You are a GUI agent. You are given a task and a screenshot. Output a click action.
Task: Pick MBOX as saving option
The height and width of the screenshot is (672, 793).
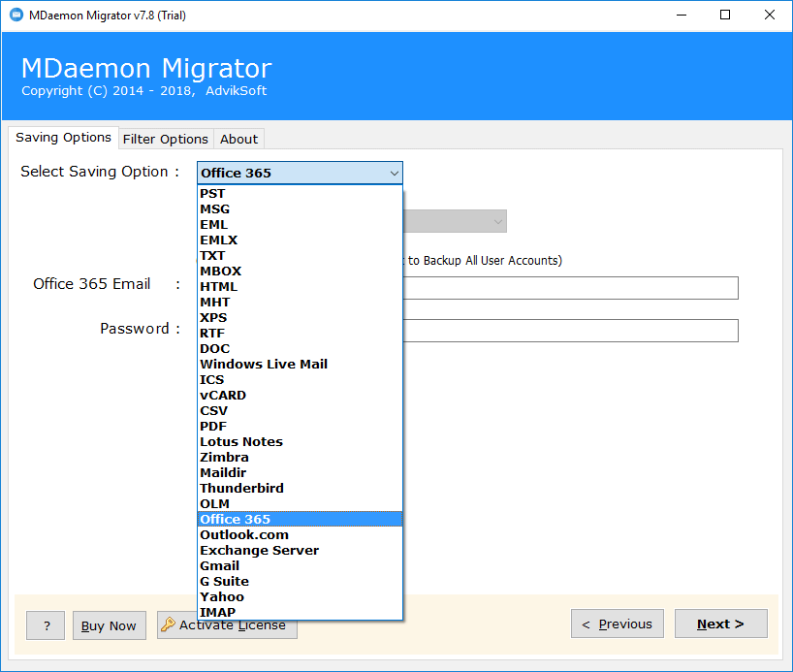(x=300, y=272)
